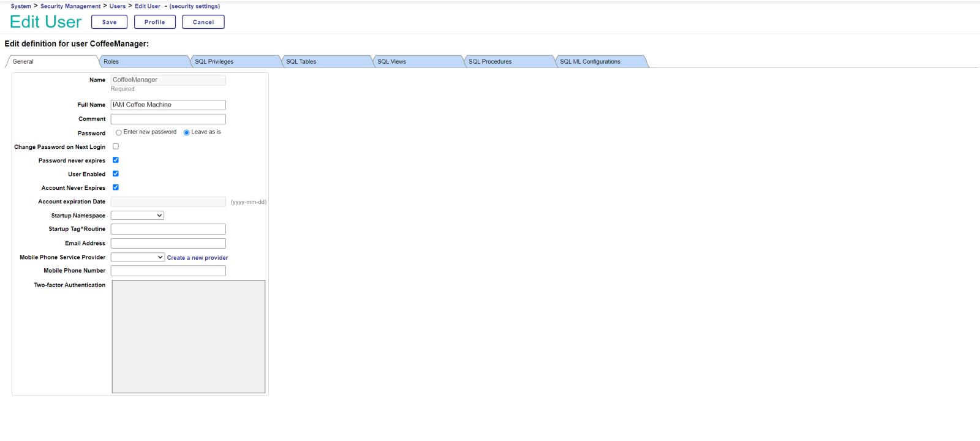Screen dimensions: 980x441
Task: Enable Change Password on Next Login
Action: pos(116,146)
